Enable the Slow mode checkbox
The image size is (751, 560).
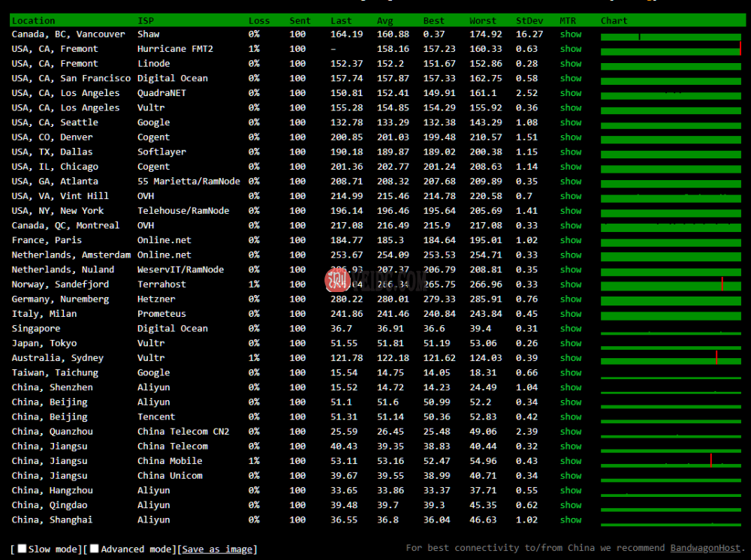pos(22,549)
